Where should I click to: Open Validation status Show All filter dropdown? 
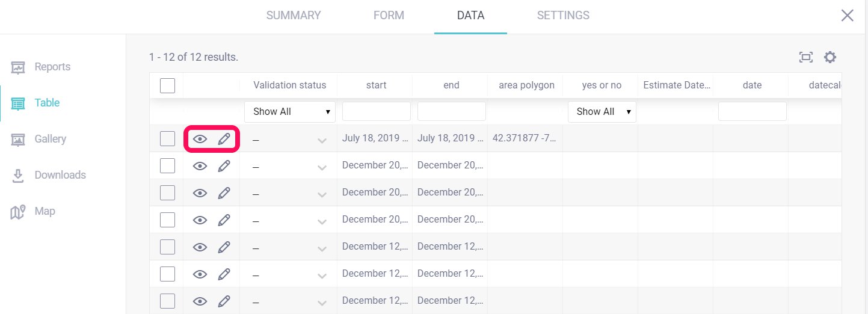click(290, 111)
